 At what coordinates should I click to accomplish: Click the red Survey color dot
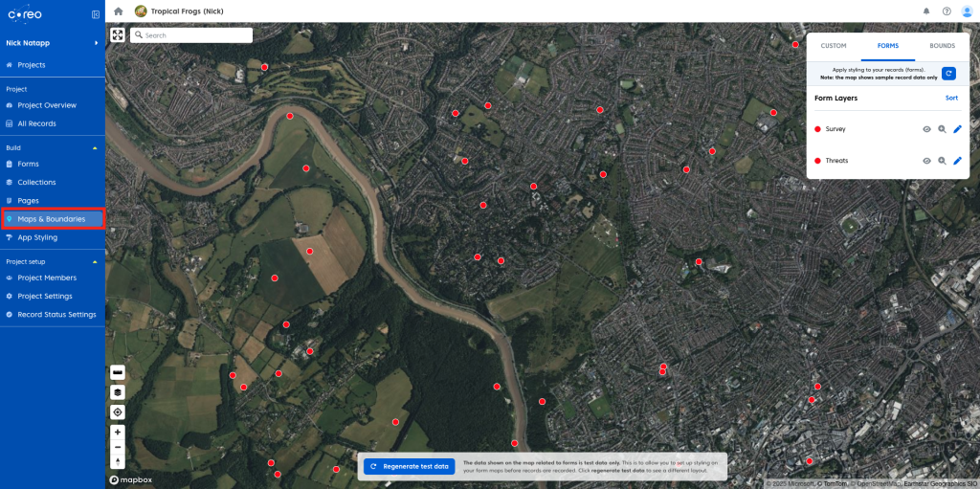click(817, 129)
